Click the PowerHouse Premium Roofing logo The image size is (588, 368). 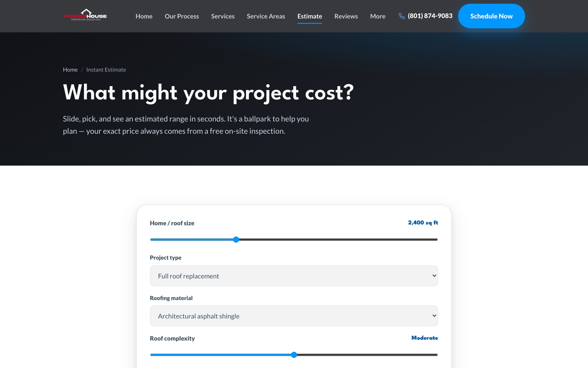tap(86, 15)
